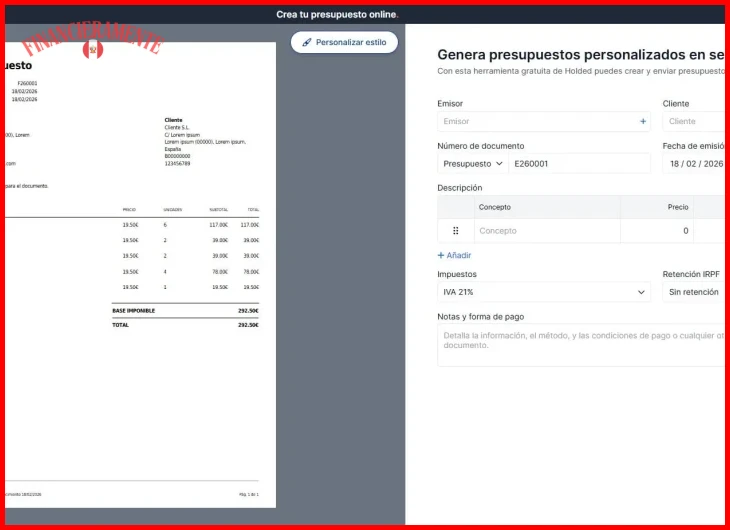Click Cliente S.L. text in preview
The height and width of the screenshot is (530, 730).
pos(177,127)
